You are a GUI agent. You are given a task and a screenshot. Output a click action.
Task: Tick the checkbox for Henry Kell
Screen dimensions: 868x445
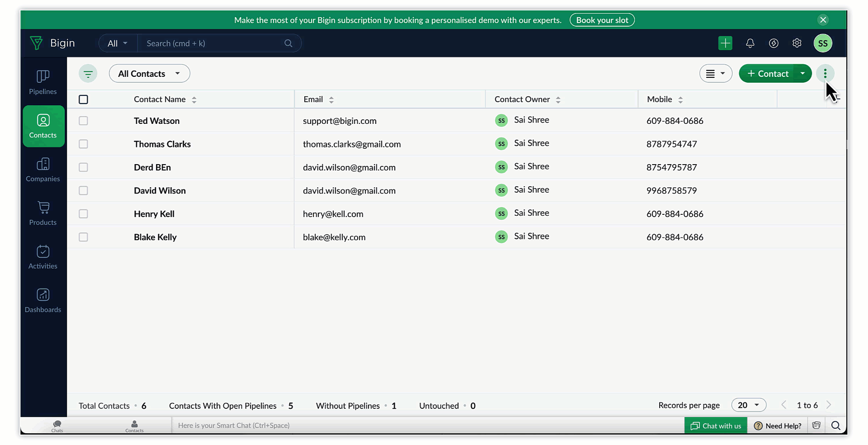pos(83,214)
